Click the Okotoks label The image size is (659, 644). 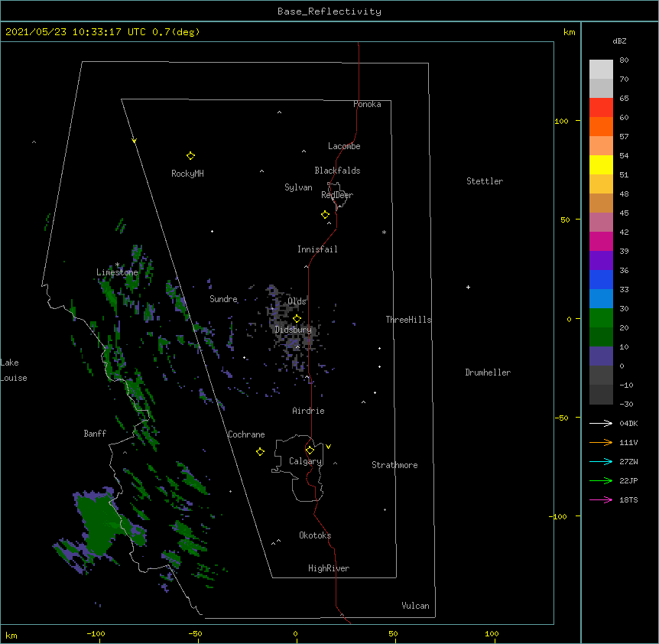(x=315, y=535)
